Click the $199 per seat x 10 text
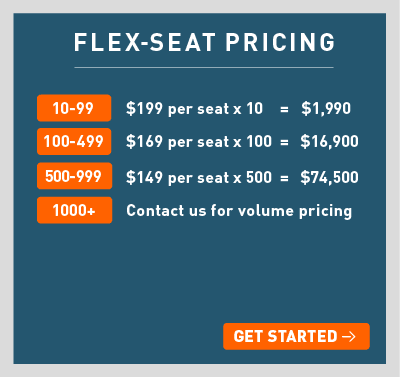Viewport: 400px width, 377px height. point(194,108)
